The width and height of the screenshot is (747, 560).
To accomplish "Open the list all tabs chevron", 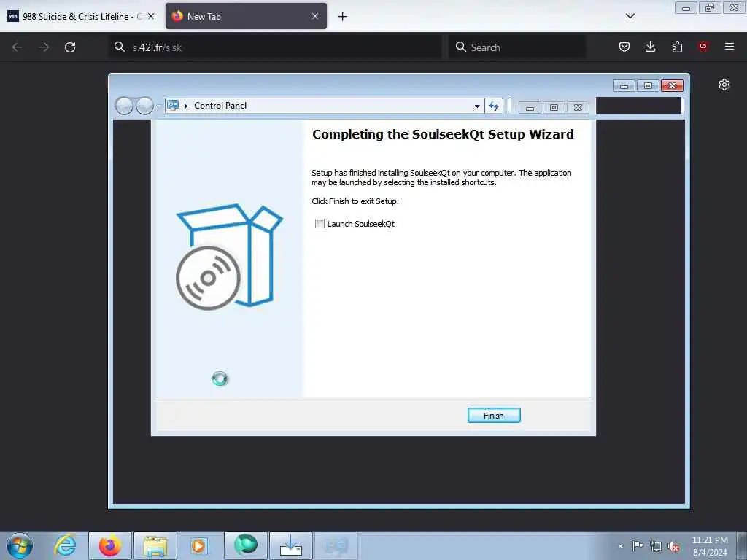I will click(630, 16).
